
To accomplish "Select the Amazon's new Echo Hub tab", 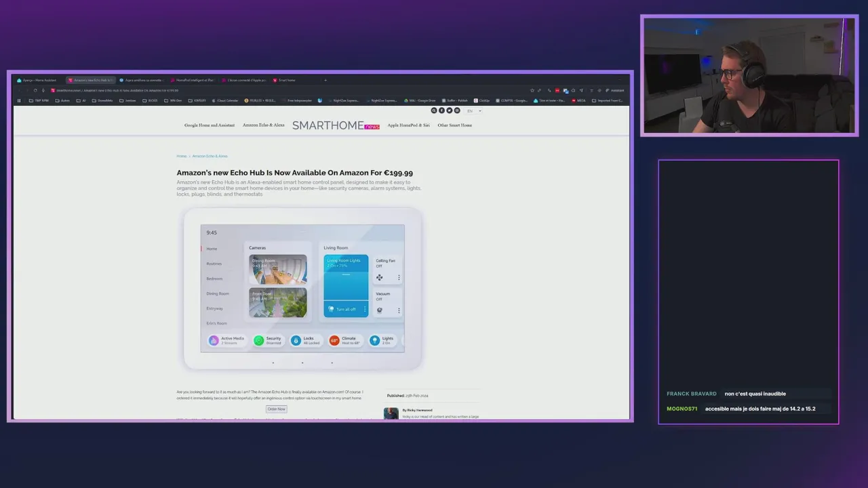I will [90, 80].
